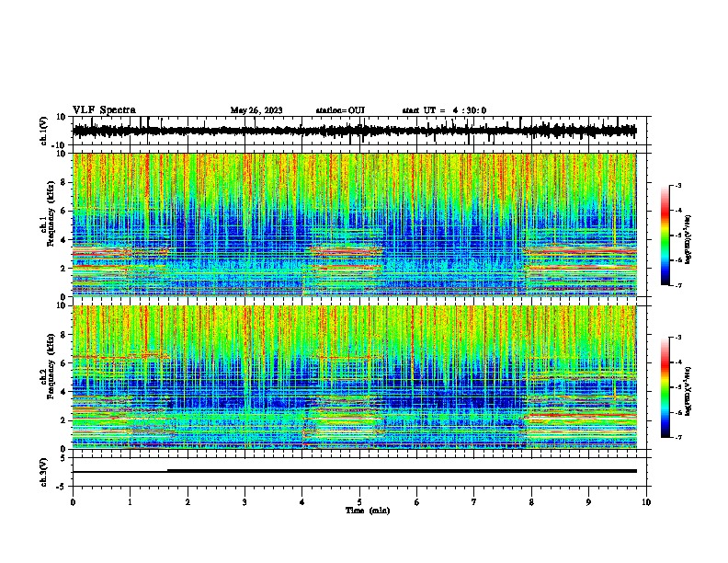This screenshot has width=728, height=563.
Task: Click time axis tick label "7"
Action: tap(474, 502)
